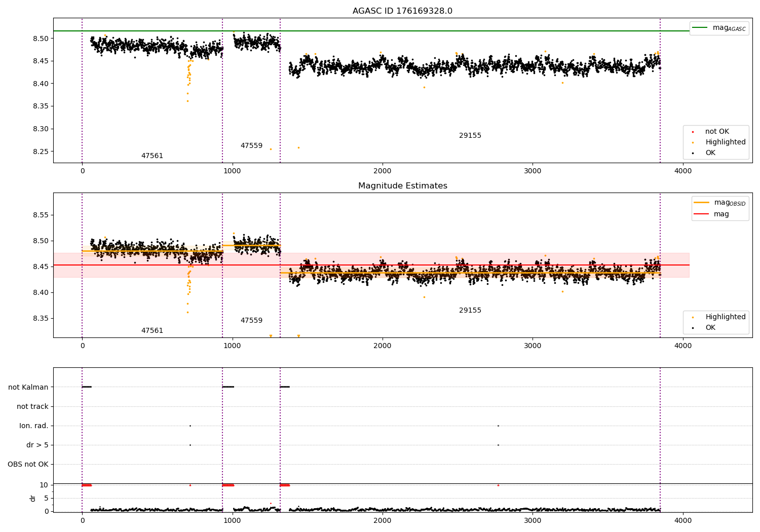This screenshot has height=532, width=760.
Task: Click the 8.35 y-tick of the middle plot
Action: point(41,318)
